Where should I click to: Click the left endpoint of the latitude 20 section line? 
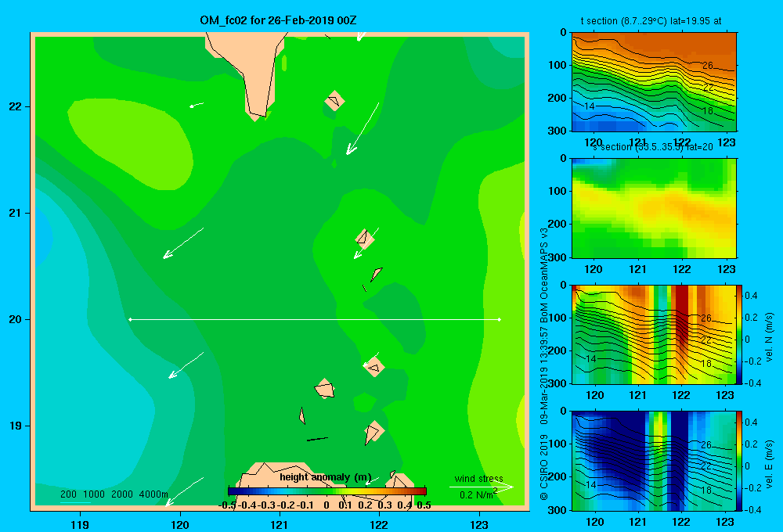click(x=130, y=319)
